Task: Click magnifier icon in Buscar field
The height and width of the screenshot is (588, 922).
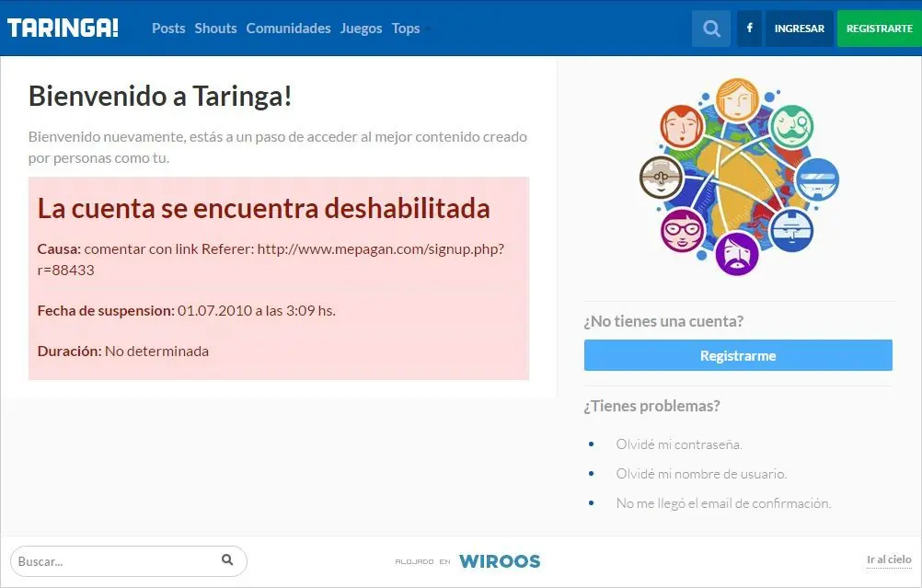Action: [227, 559]
